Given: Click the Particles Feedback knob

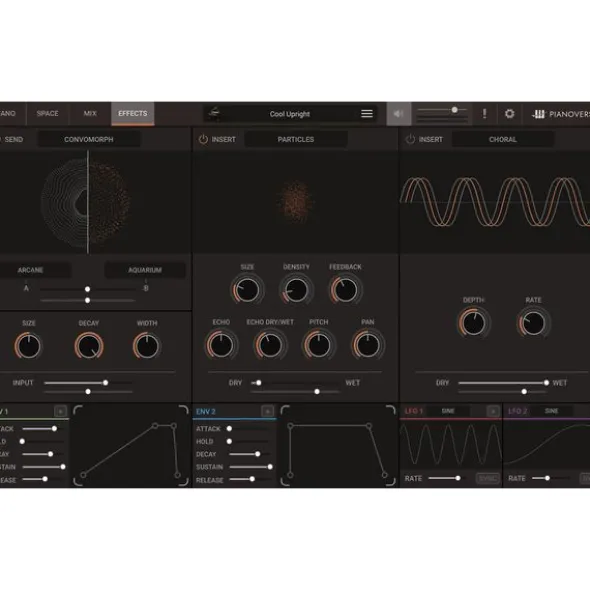Looking at the screenshot, I should 345,289.
